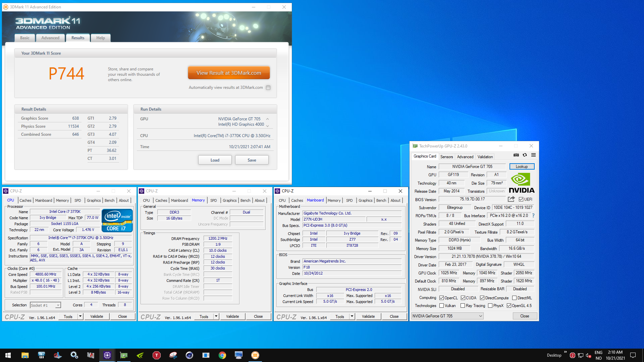Open GPU-Z taskbar icon
Viewport: 644px width, 362px height.
pyautogui.click(x=124, y=355)
